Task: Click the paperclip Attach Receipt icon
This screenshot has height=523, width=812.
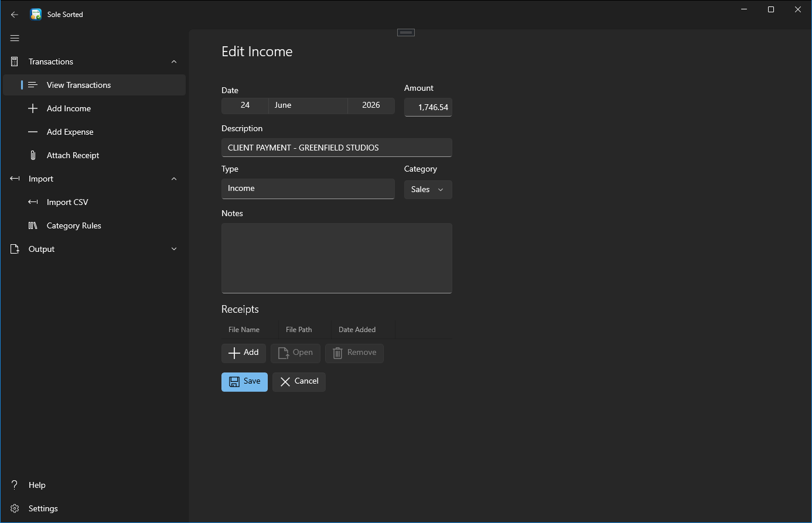Action: coord(33,155)
